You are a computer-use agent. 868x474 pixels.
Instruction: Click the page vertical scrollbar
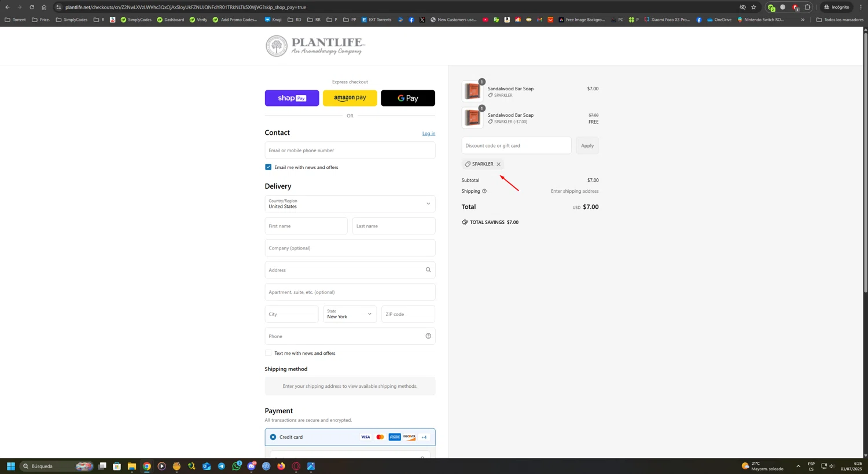coord(866,162)
